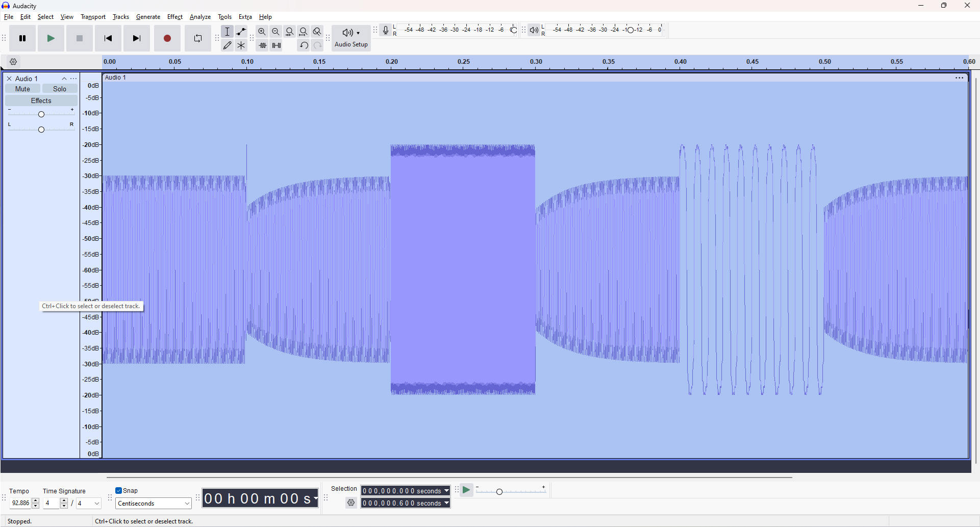Solo the Audio 1 track
This screenshot has height=527, width=980.
point(60,88)
